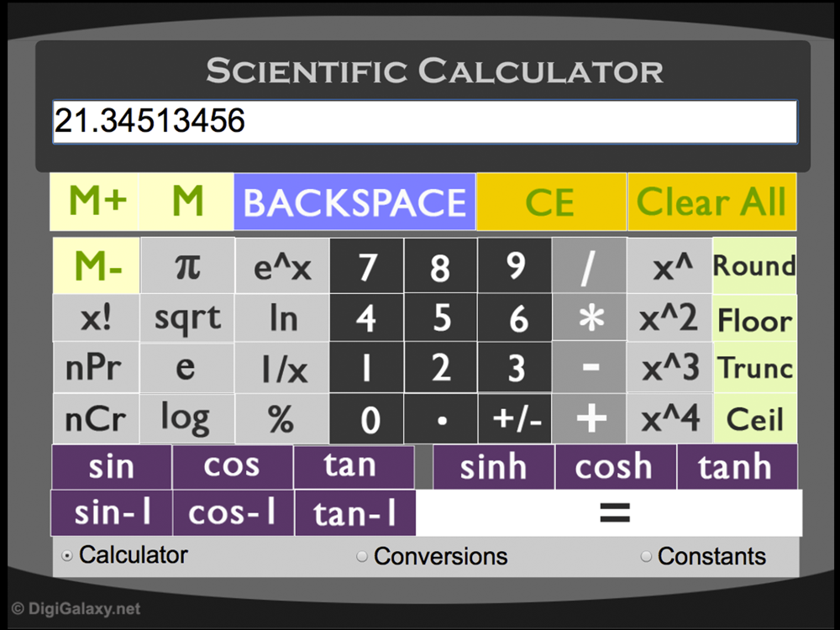Raise to fourth power with x^4
This screenshot has width=840, height=630.
(669, 418)
